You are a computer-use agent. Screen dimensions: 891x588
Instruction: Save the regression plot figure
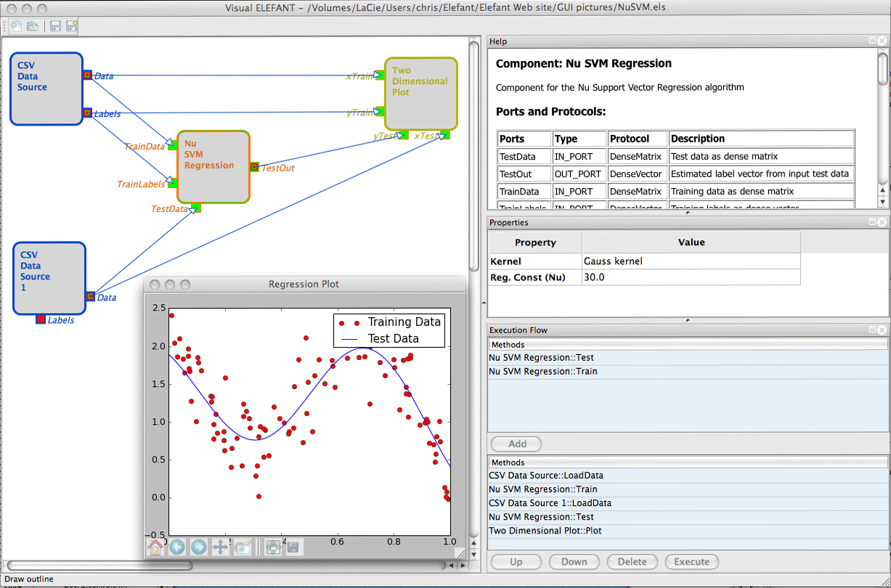pyautogui.click(x=293, y=547)
